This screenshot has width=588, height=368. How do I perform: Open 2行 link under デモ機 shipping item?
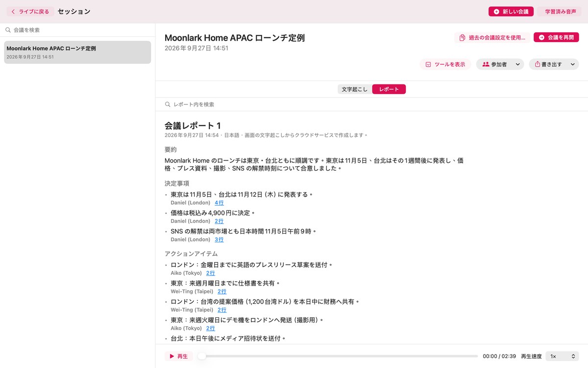210,328
